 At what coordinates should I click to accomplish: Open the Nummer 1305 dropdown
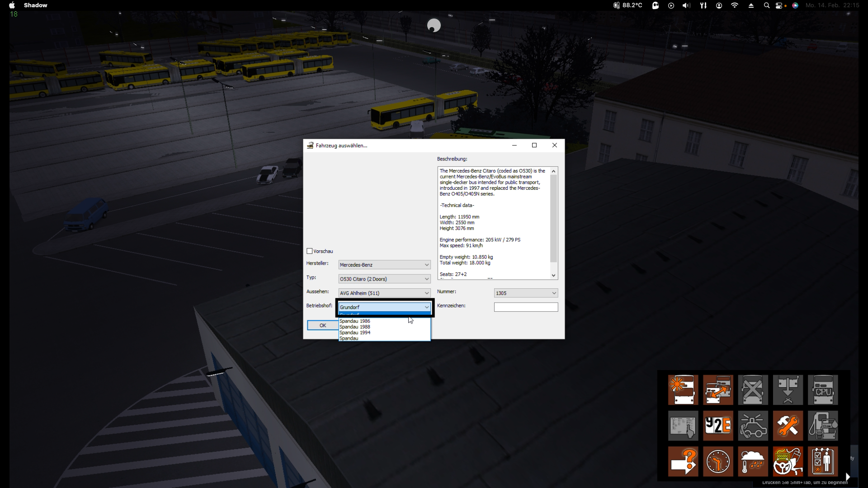pos(554,293)
